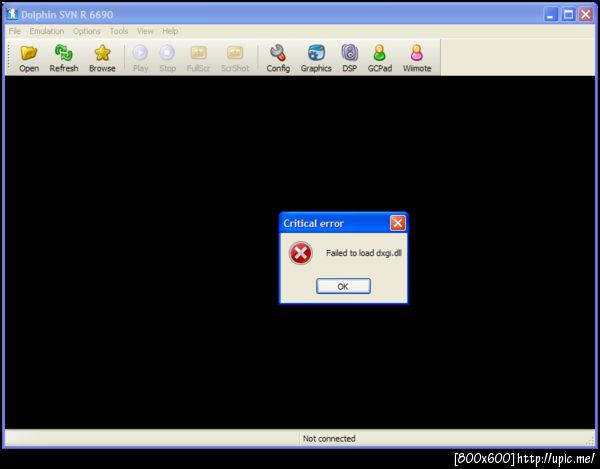Open the Graphics plugin settings
The width and height of the screenshot is (600, 469).
tap(316, 58)
